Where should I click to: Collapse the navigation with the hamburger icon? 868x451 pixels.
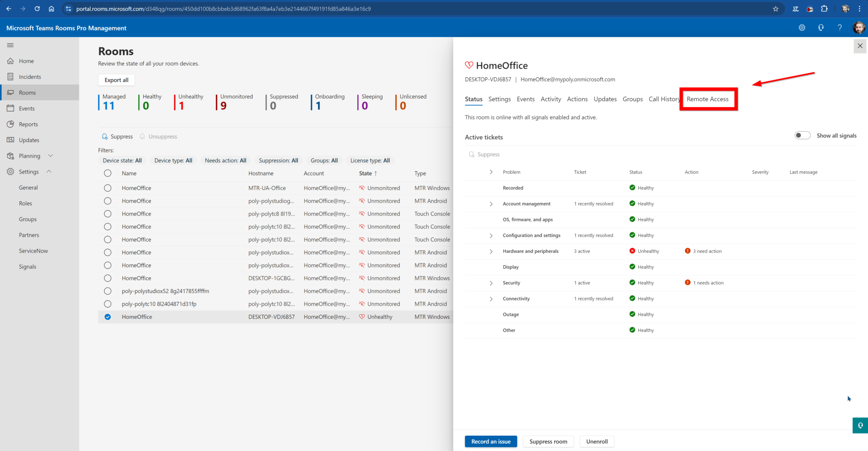(x=9, y=45)
